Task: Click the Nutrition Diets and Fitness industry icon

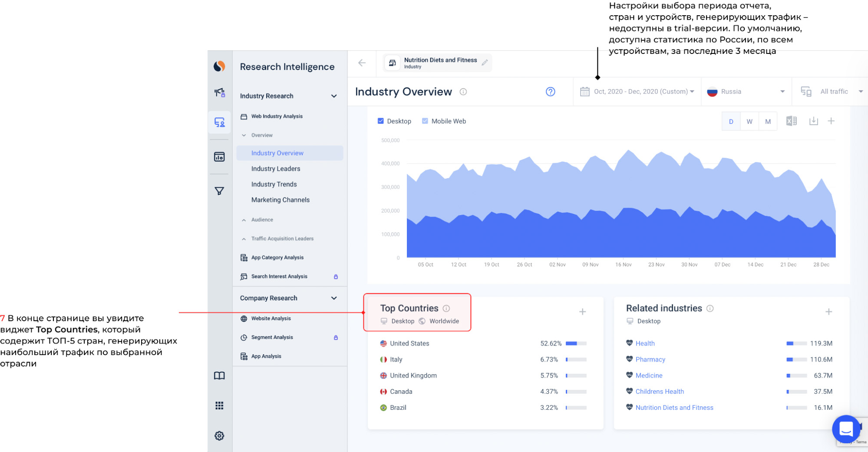Action: 392,63
